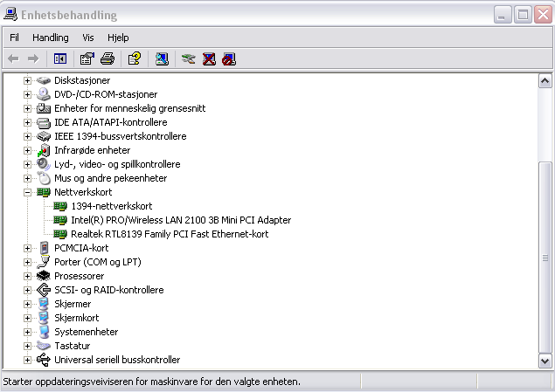Image resolution: width=555 pixels, height=392 pixels.
Task: Open the Help toolbar icon
Action: (x=135, y=58)
